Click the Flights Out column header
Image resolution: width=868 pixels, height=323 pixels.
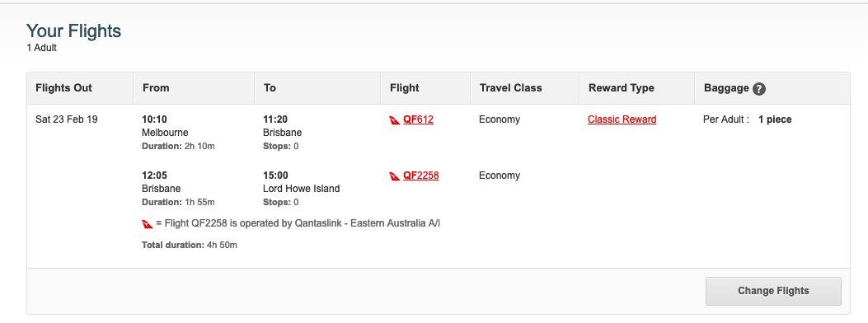pos(63,88)
